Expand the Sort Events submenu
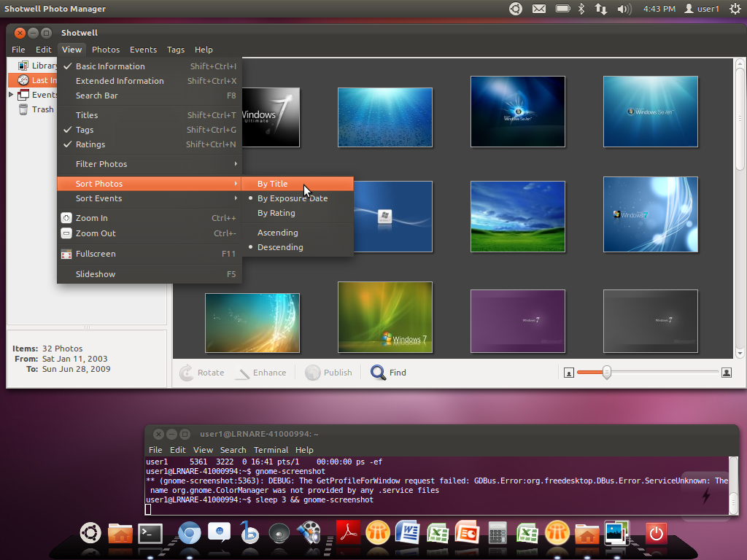Screen dimensions: 747x560 point(149,198)
